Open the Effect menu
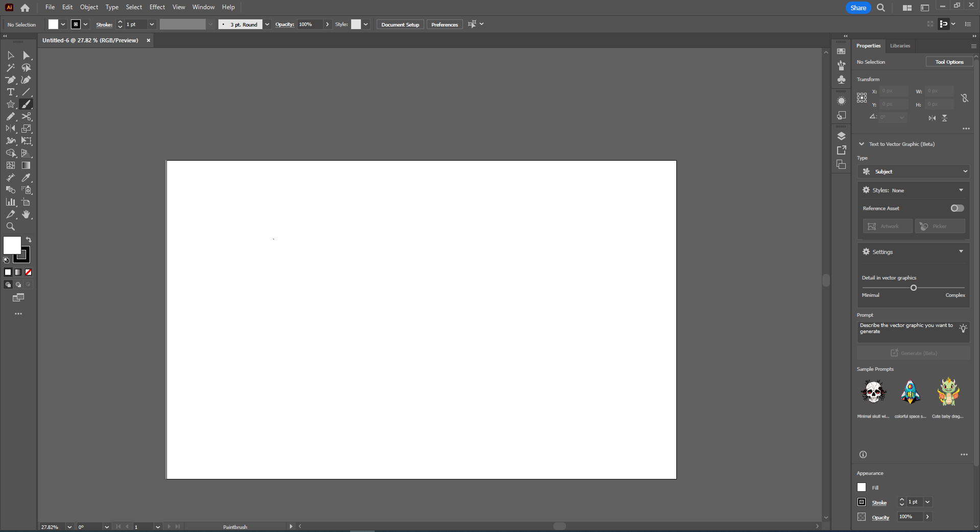Screen dimensions: 980x532 [x=157, y=7]
